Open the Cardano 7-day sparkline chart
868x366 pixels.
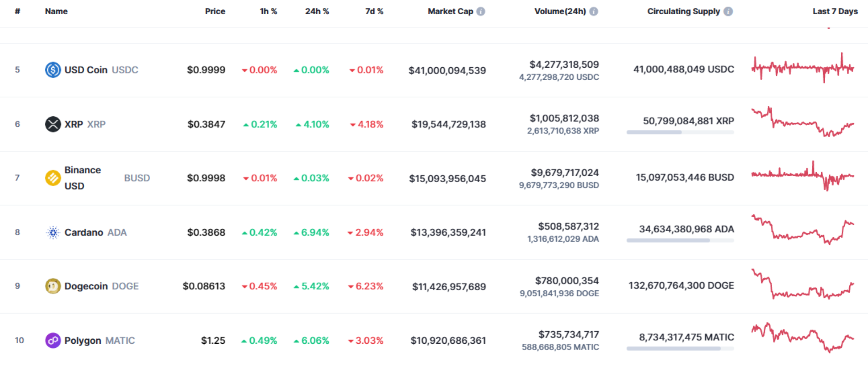[802, 229]
